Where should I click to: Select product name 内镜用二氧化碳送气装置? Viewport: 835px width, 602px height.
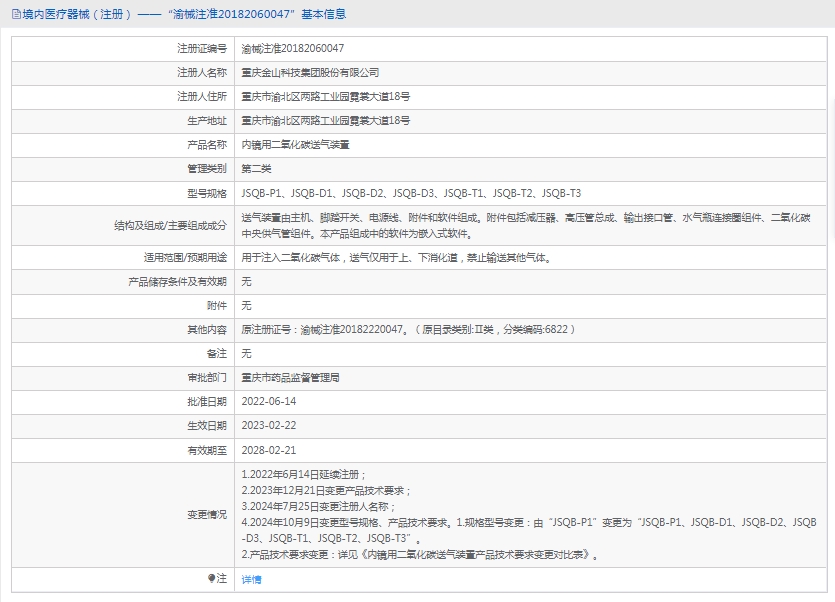(295, 145)
